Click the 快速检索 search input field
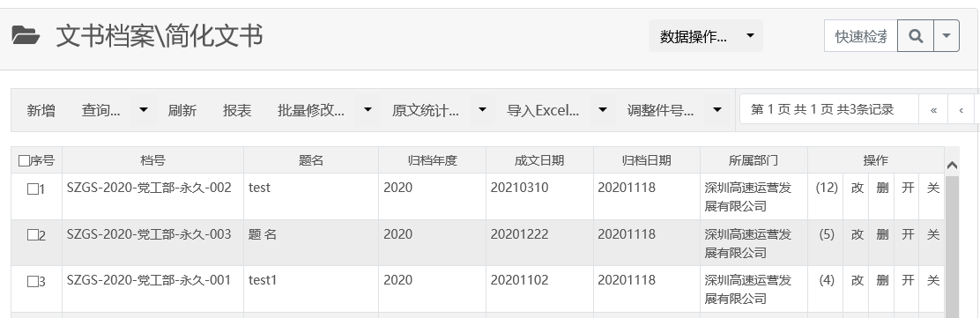The height and width of the screenshot is (318, 980). (861, 35)
